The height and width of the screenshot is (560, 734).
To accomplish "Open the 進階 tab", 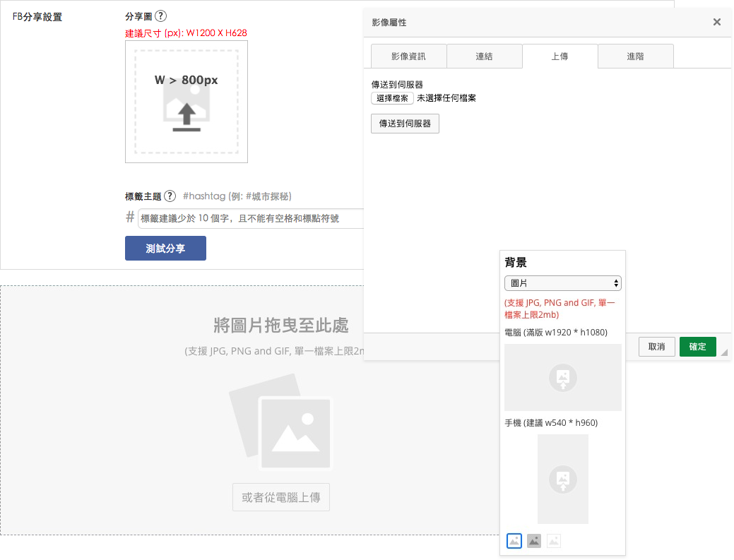I will coord(636,56).
